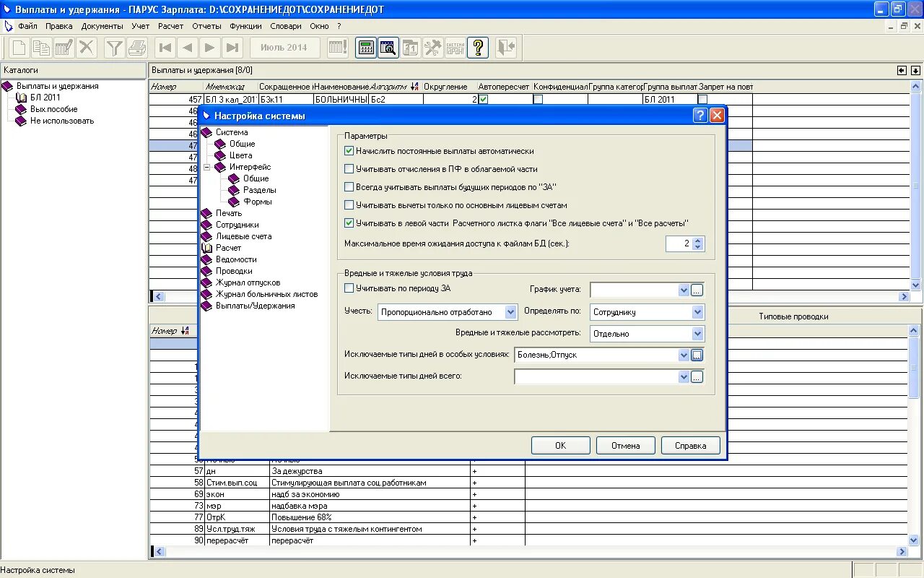Click ellipsis button next to Болезнь;Отпуск
Screen dimensions: 924x578
[x=697, y=355]
